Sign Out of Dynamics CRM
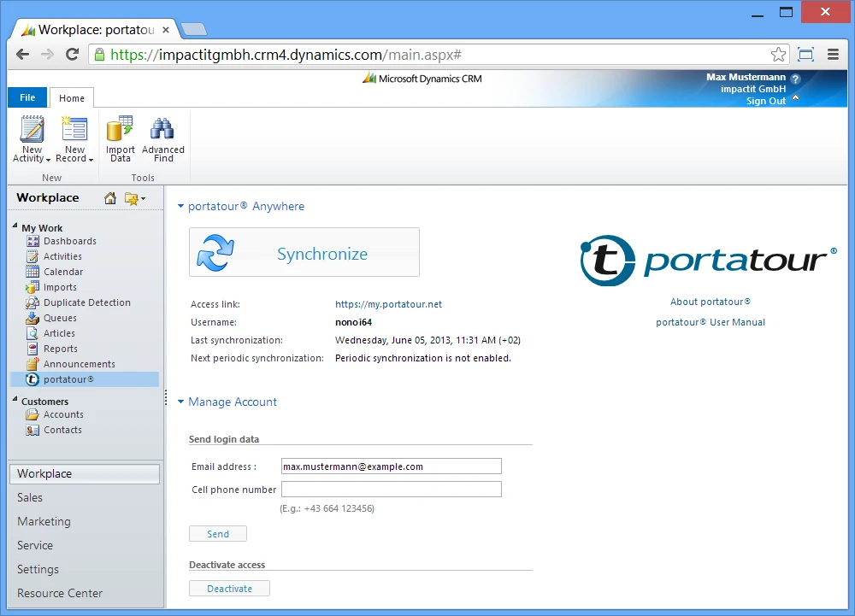This screenshot has width=855, height=616. coord(765,101)
